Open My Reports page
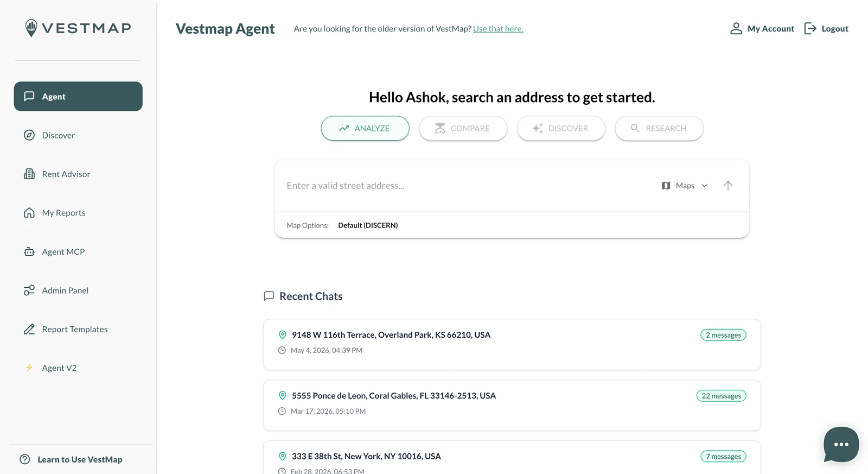 pos(78,213)
